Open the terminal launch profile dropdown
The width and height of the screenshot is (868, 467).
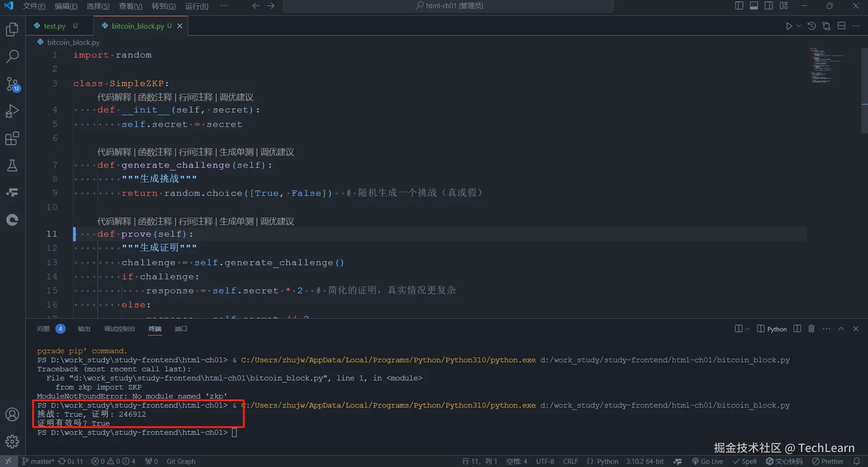coord(747,329)
